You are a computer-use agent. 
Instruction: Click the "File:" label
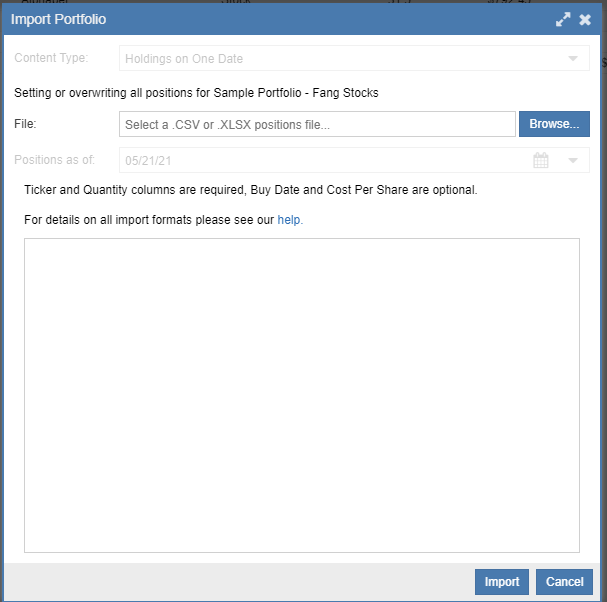pyautogui.click(x=25, y=124)
